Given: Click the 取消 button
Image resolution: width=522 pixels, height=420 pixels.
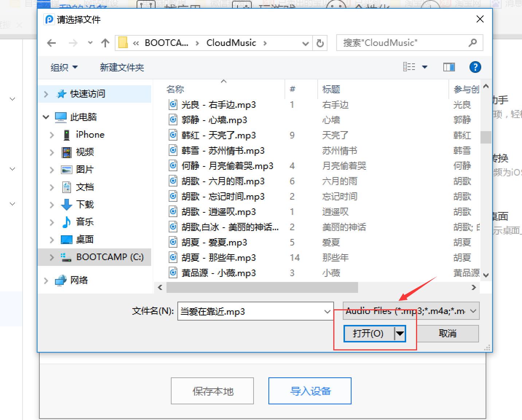Looking at the screenshot, I should (447, 333).
